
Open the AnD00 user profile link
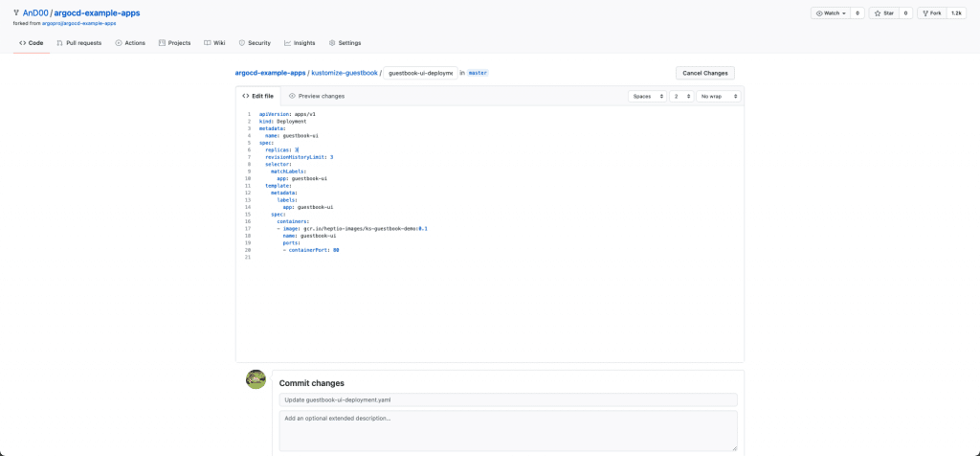(x=35, y=12)
